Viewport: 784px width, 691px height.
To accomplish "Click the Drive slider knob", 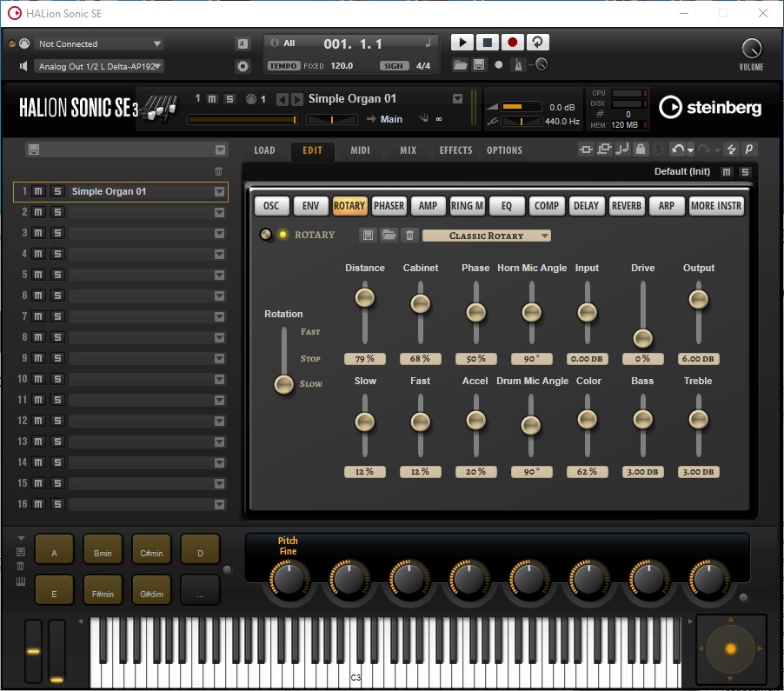I will point(642,338).
